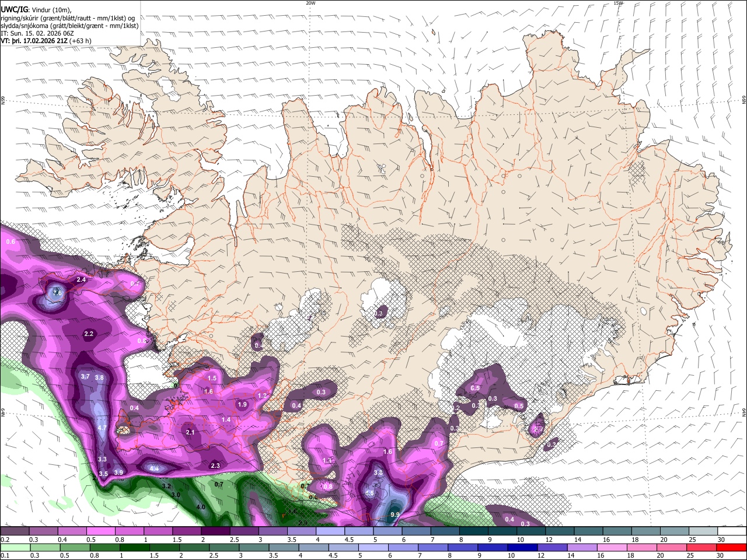
Task: Click the top-row legend label '0.2'
Action: tap(4, 540)
